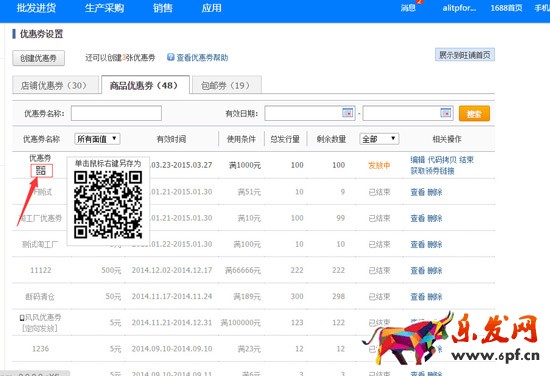The image size is (550, 376).
Task: Click the 优惠券设置 page heading
Action: [x=41, y=34]
